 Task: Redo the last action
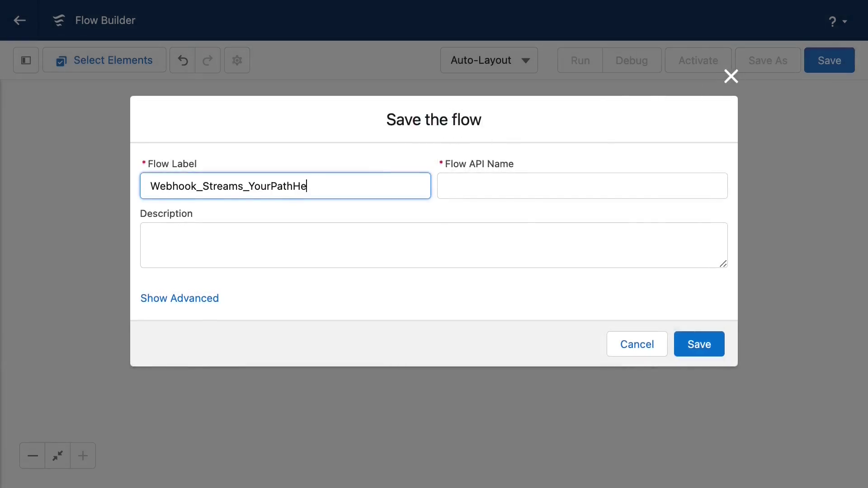[208, 60]
